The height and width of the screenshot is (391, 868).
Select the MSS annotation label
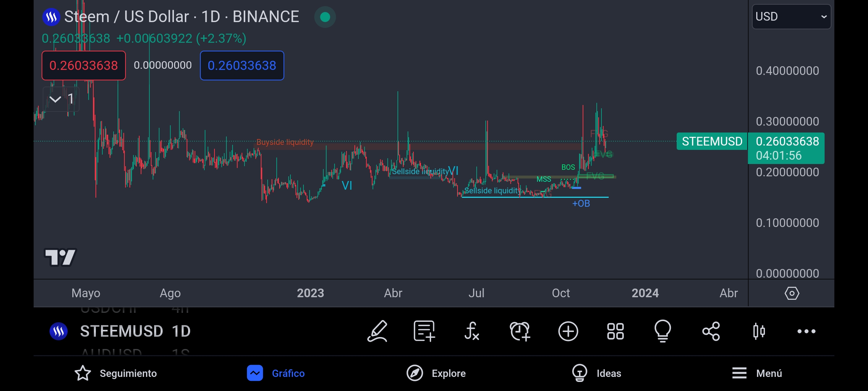544,179
